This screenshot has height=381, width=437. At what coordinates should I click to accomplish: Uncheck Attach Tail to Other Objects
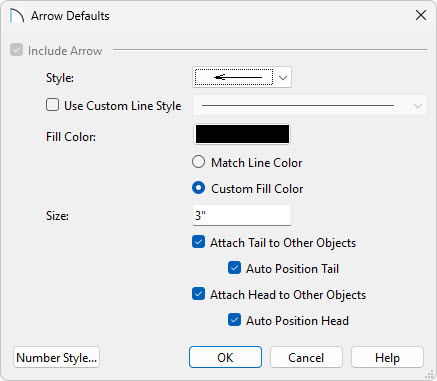198,242
